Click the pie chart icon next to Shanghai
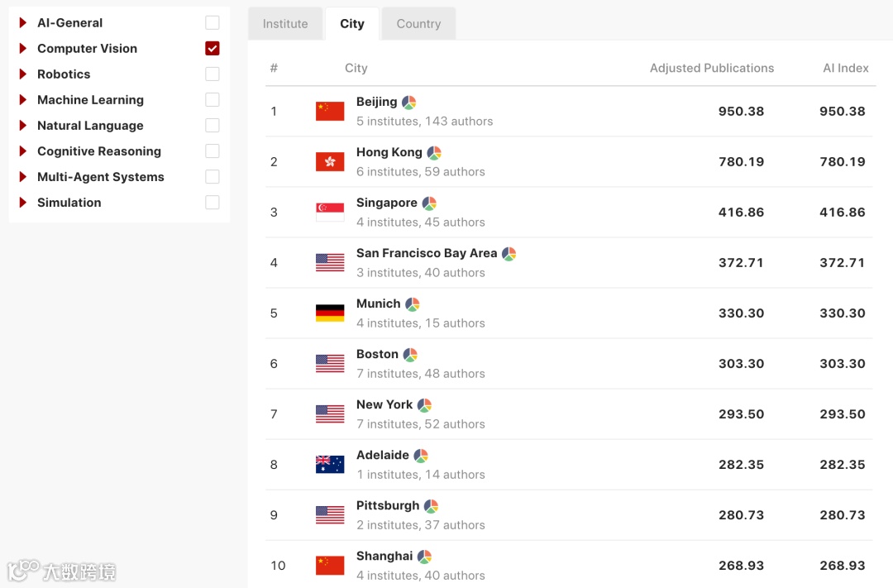This screenshot has width=893, height=588. coord(424,557)
